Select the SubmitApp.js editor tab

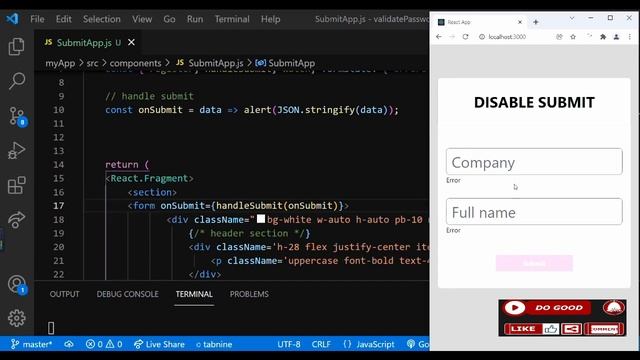tap(88, 42)
